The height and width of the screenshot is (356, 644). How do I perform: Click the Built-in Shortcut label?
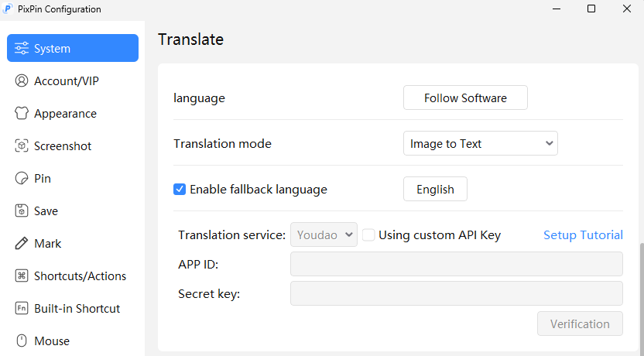[77, 308]
